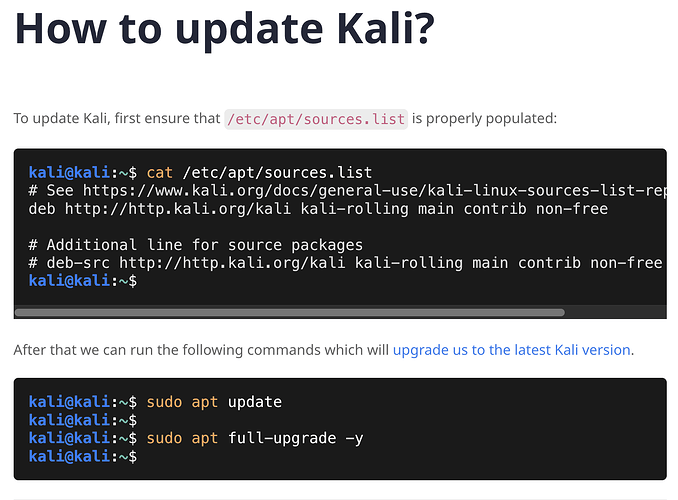Click the inline /etc/apt/sources.list code snippet

pos(316,119)
